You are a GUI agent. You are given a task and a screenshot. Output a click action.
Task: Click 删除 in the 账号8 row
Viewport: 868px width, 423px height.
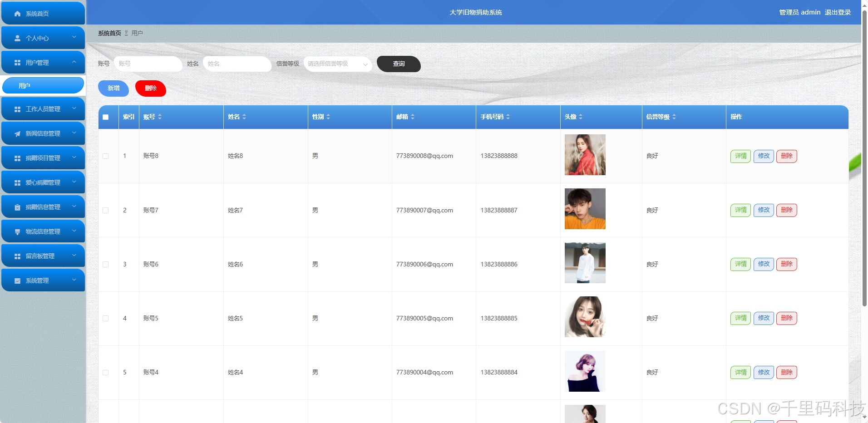click(x=787, y=156)
